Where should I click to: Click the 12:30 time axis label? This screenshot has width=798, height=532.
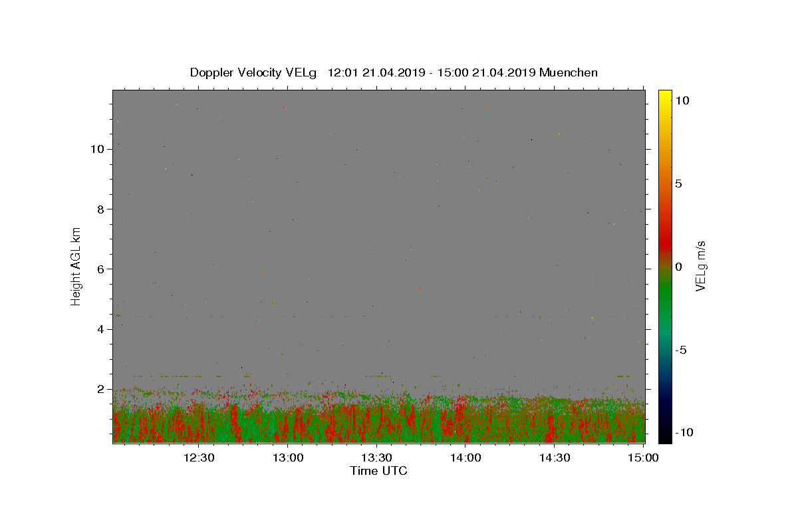point(199,458)
